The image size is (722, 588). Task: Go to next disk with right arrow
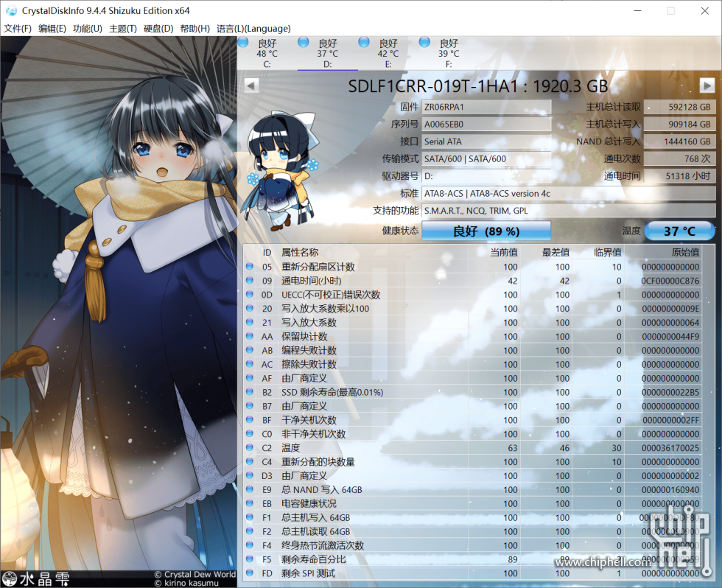[707, 85]
